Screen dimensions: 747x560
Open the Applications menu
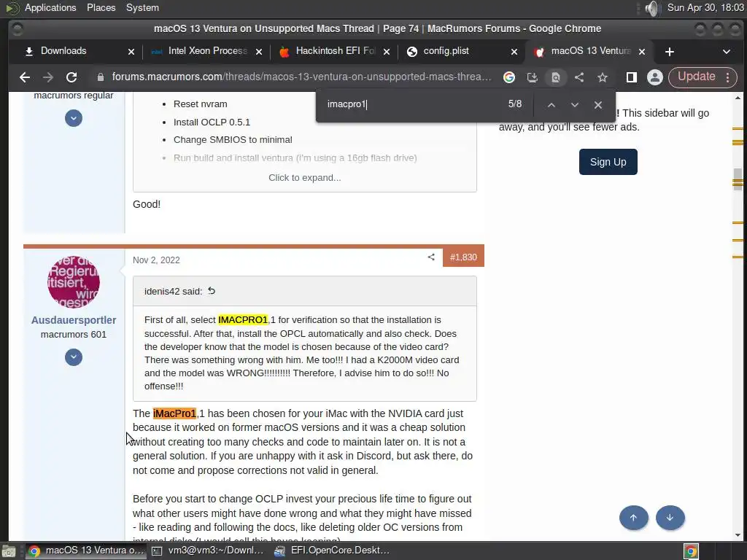click(x=50, y=7)
